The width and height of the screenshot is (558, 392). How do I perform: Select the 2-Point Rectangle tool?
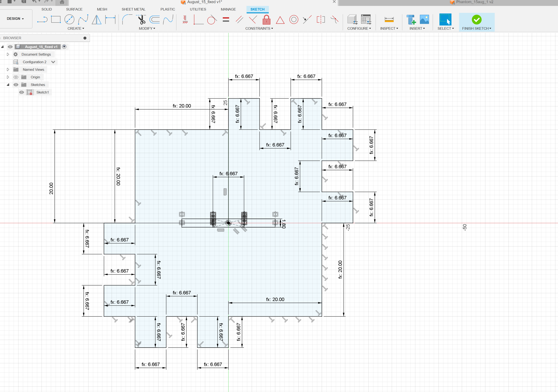[56, 19]
